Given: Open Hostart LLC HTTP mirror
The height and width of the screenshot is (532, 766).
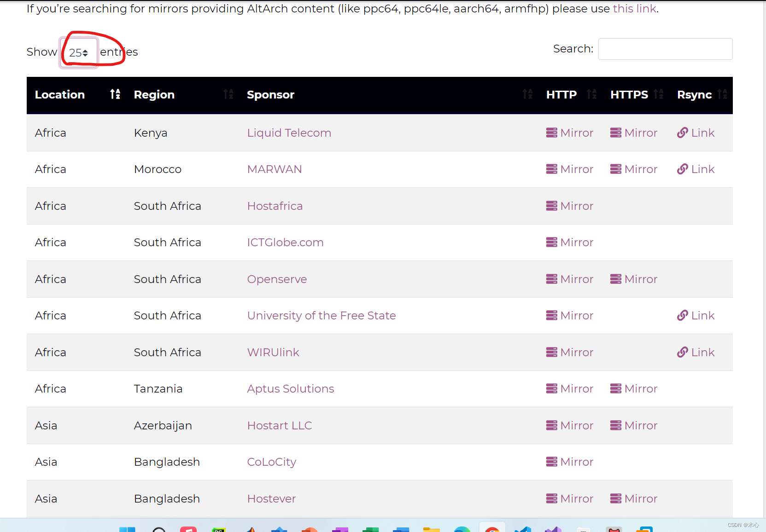Looking at the screenshot, I should [569, 426].
